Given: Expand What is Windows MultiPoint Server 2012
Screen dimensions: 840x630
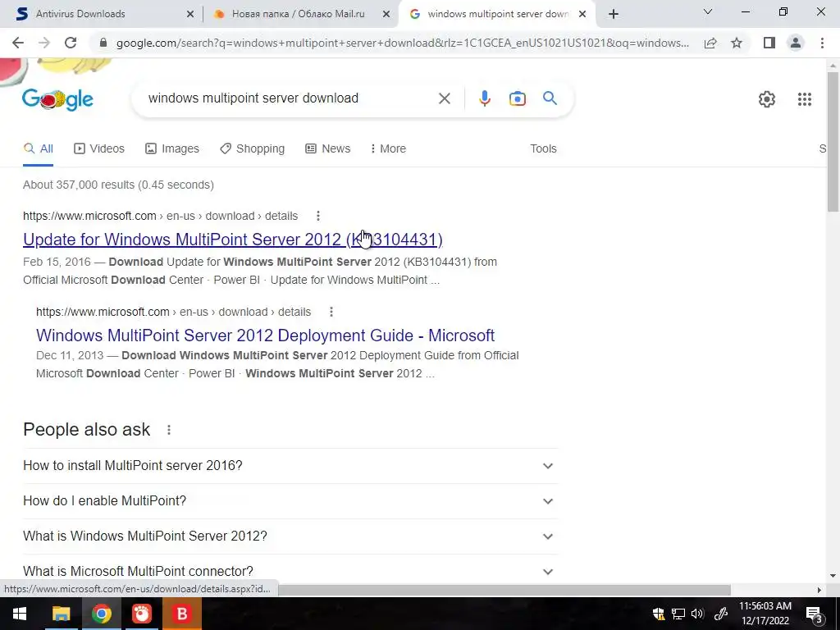Looking at the screenshot, I should (x=290, y=536).
